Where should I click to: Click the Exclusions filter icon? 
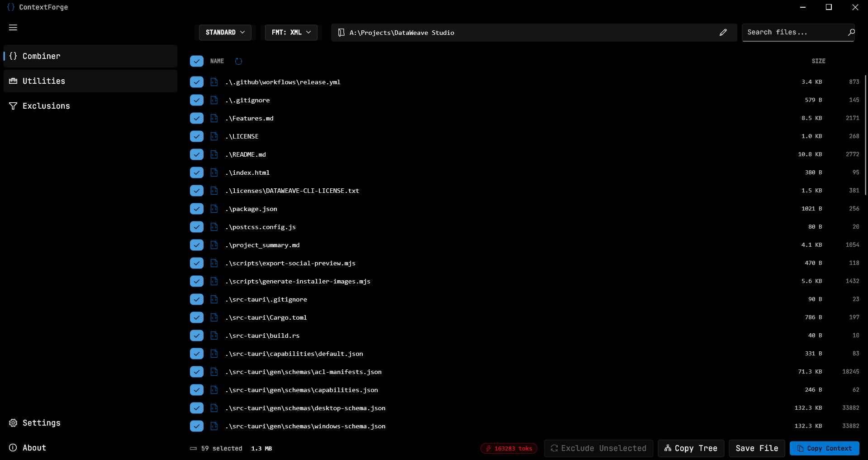pos(13,106)
